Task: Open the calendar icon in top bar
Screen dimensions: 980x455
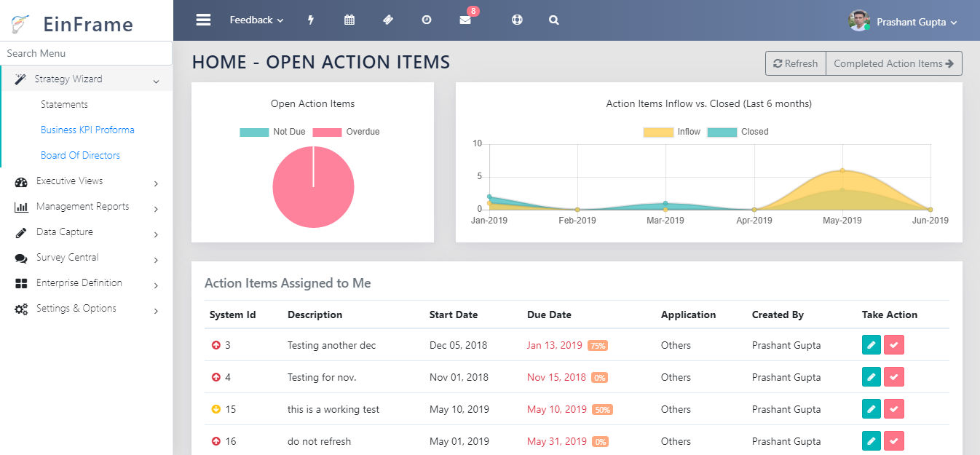Action: pos(349,20)
